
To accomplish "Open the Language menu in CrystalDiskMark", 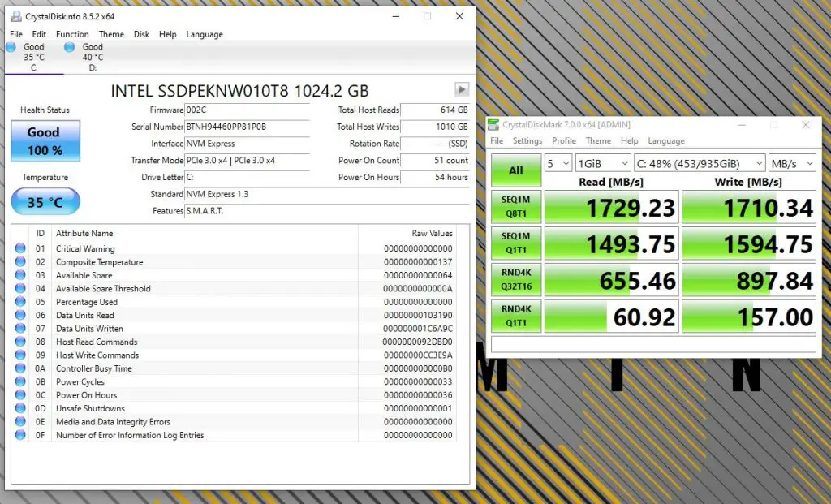I will tap(665, 140).
